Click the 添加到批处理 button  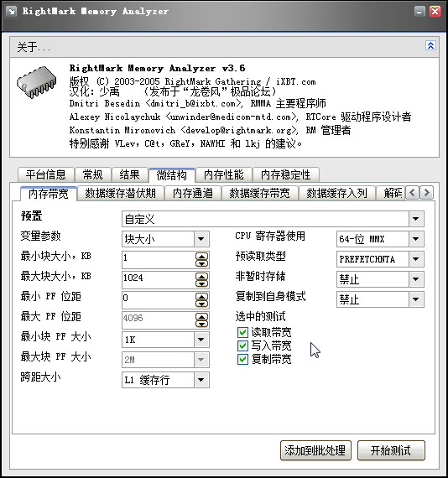315,450
